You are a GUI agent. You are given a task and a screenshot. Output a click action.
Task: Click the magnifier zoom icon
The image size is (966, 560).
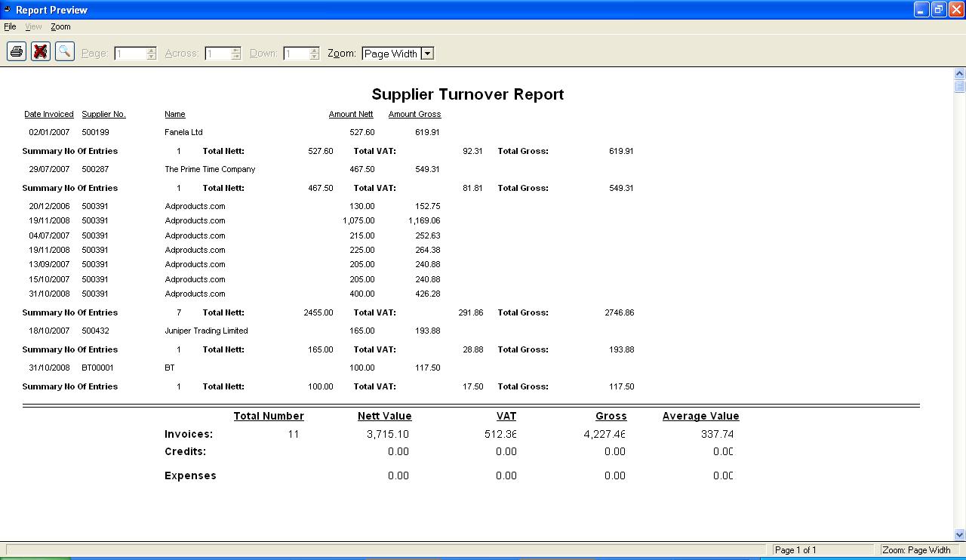pyautogui.click(x=65, y=51)
